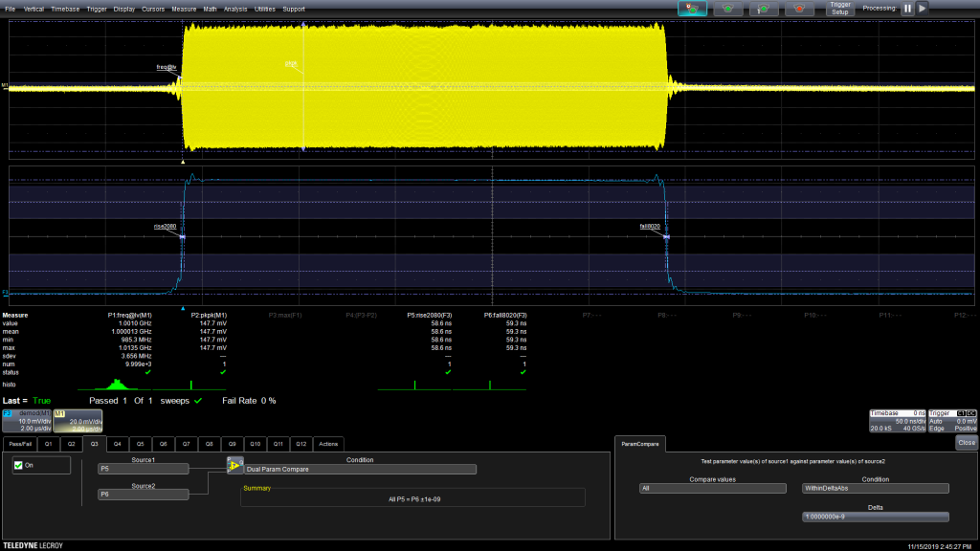Open the Math menu
980x551 pixels.
coord(210,9)
